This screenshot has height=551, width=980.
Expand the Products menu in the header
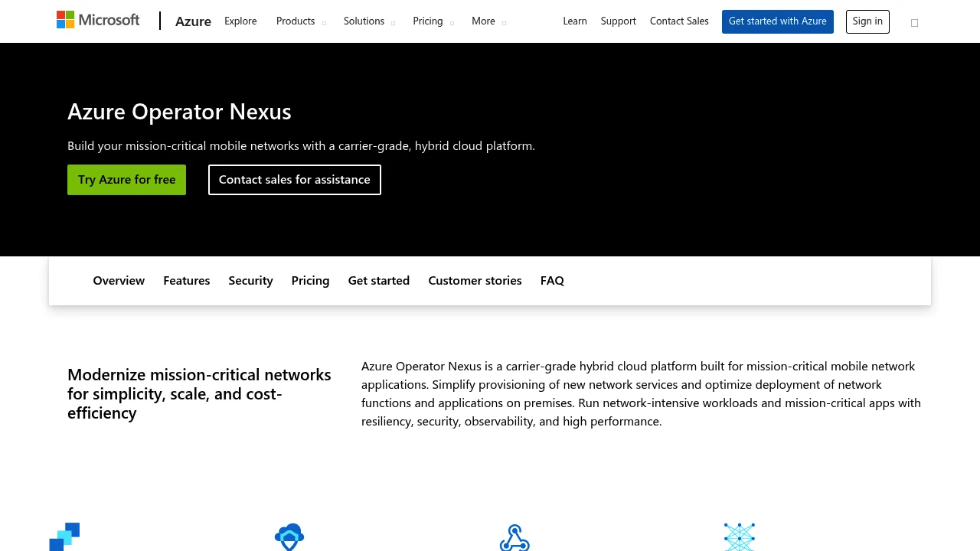click(301, 21)
